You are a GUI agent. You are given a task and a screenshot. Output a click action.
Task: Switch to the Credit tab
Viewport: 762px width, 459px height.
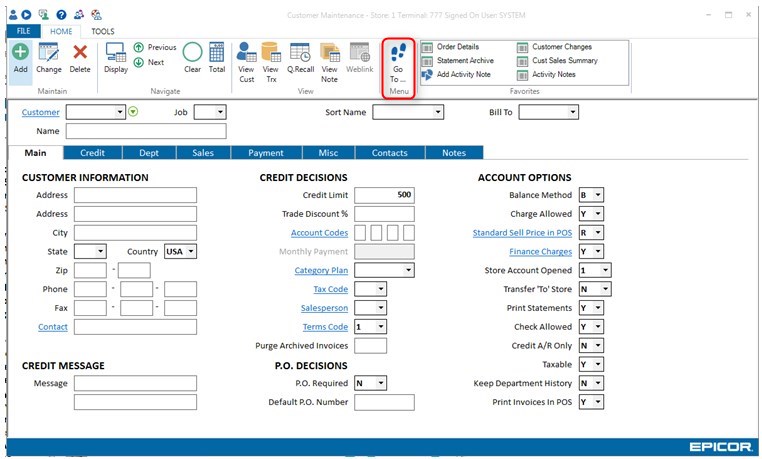92,153
